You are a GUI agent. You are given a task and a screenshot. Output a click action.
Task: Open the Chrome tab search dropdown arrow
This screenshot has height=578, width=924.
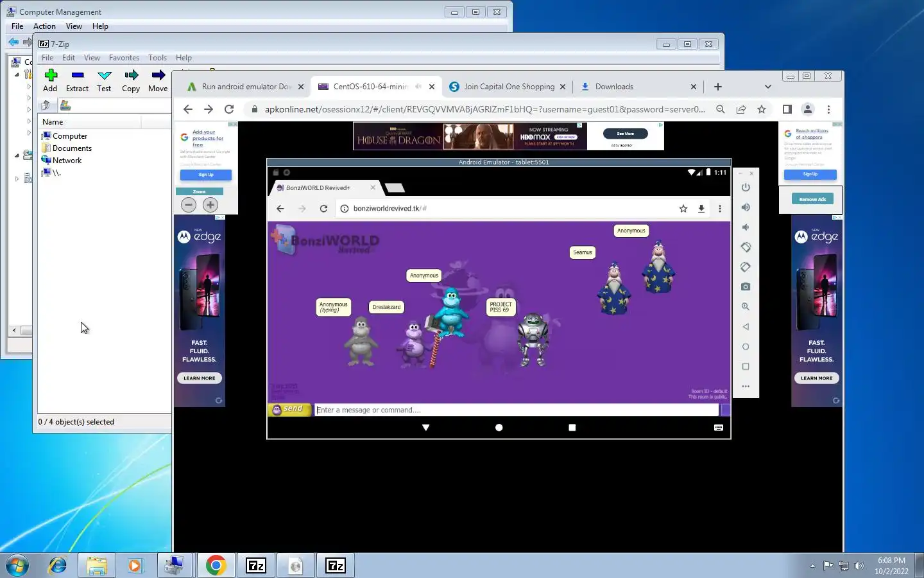(768, 87)
